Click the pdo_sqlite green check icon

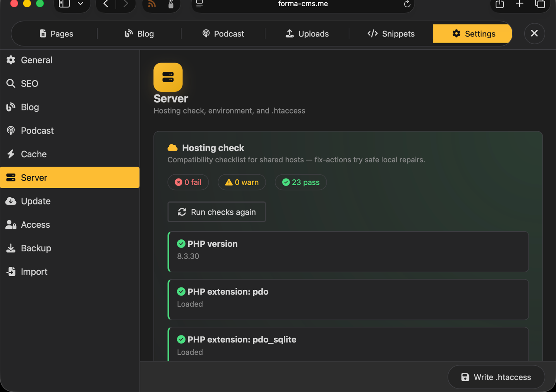(x=181, y=339)
